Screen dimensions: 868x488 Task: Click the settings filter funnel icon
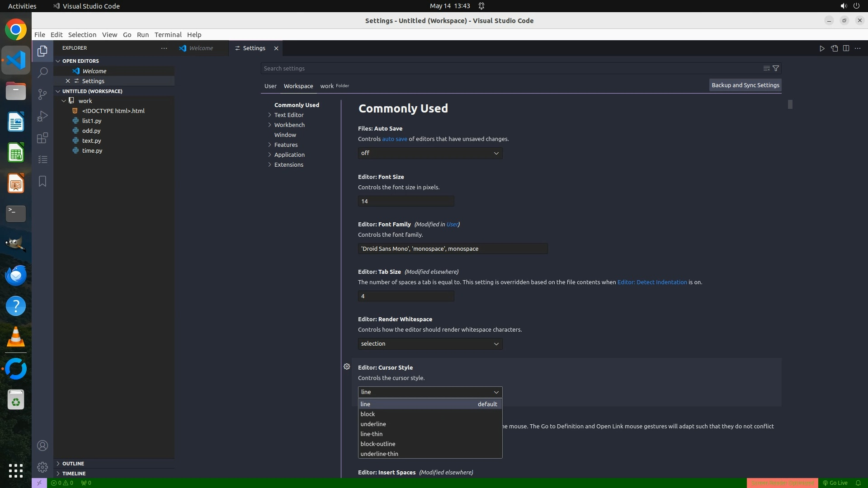point(776,68)
